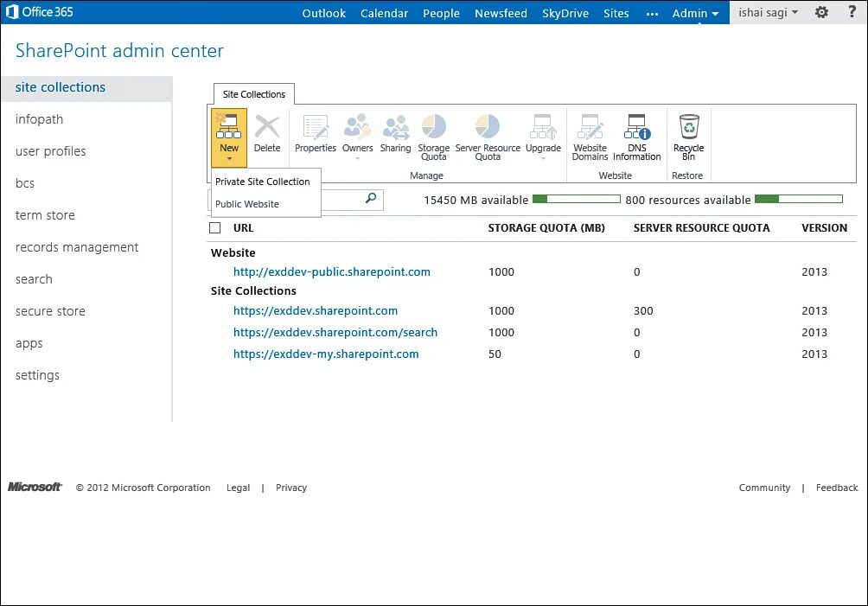Click the 300 server resource quota value

[643, 311]
